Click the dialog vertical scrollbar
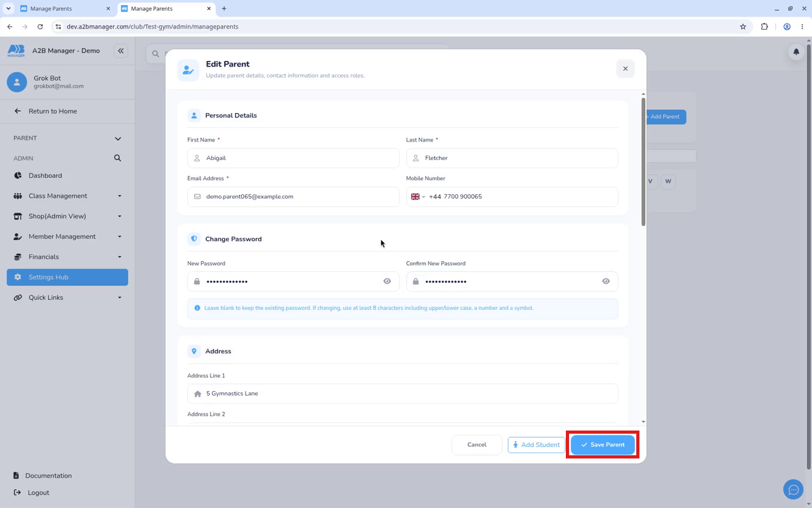Viewport: 812px width, 508px height. click(643, 162)
